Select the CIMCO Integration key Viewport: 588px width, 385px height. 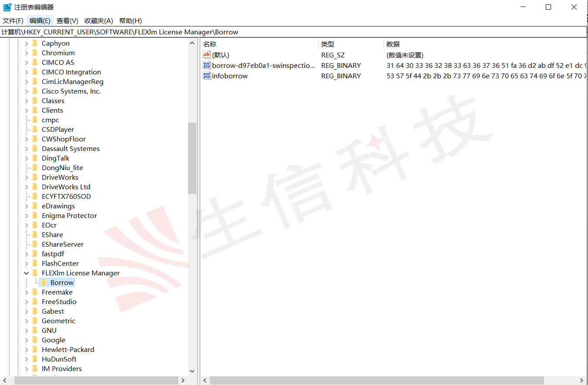click(71, 72)
